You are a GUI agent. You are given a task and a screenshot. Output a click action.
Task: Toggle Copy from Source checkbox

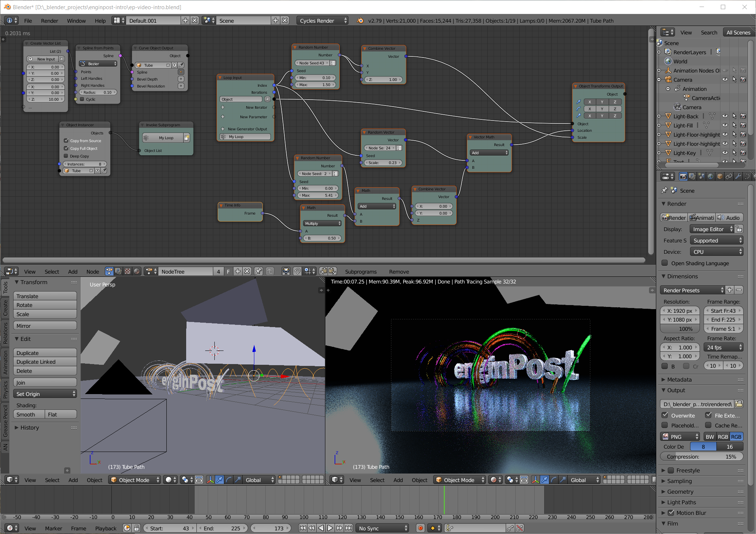[66, 140]
